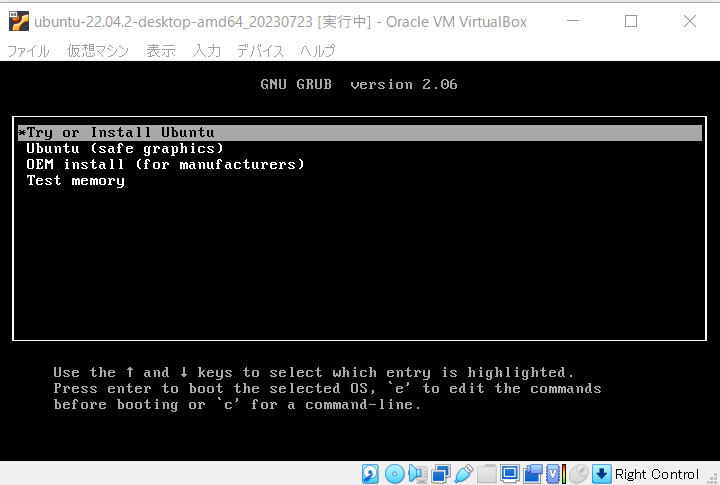The width and height of the screenshot is (720, 485).
Task: Open the 入力 menu
Action: coord(207,51)
